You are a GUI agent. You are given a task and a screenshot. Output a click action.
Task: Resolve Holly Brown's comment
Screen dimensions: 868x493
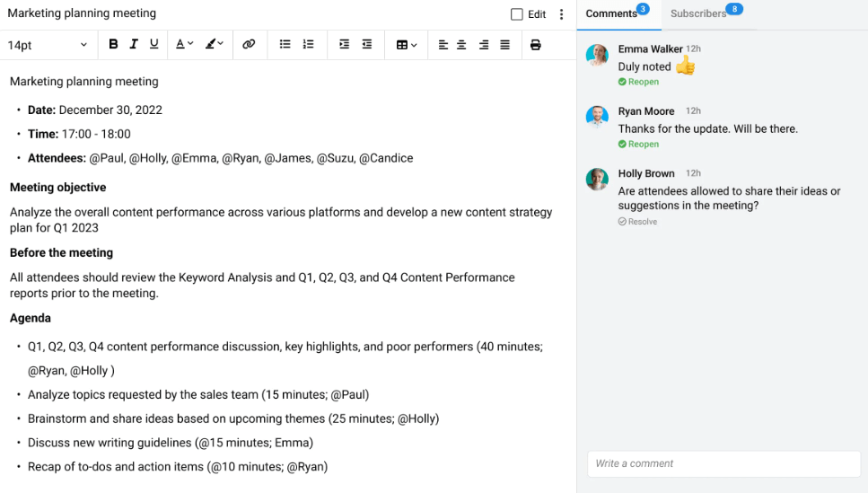coord(637,222)
